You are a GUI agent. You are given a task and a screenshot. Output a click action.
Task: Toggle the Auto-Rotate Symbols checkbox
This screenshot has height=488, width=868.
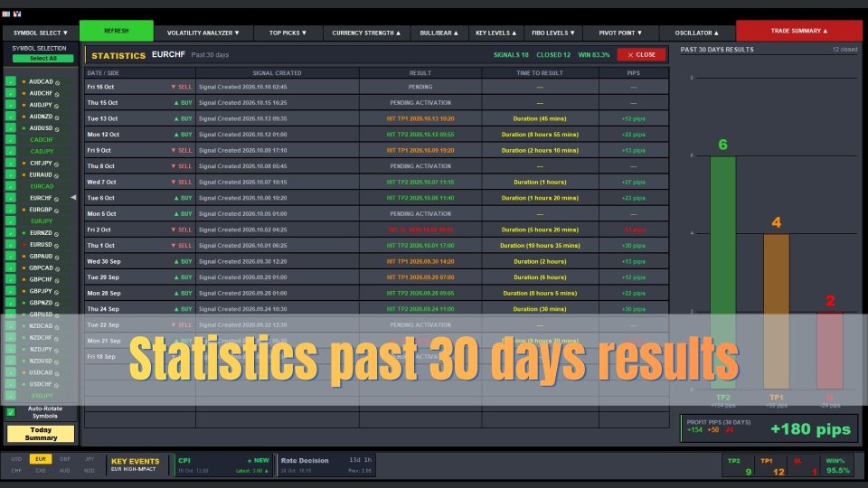pyautogui.click(x=11, y=412)
